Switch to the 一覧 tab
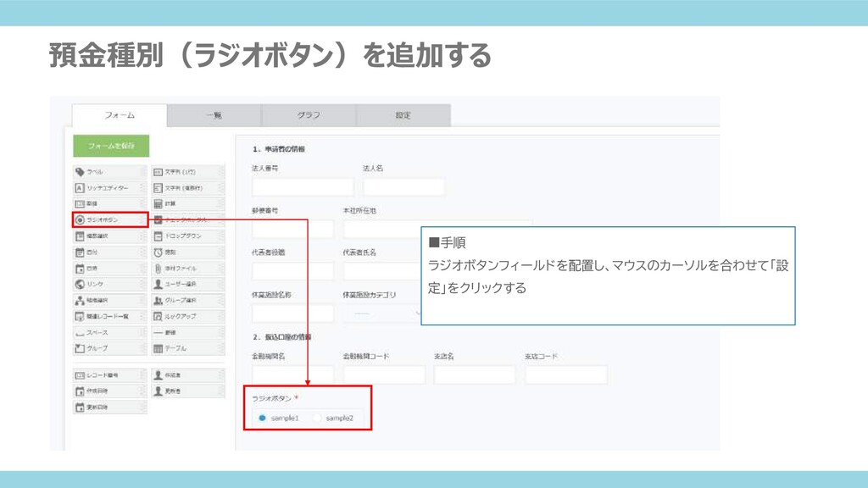This screenshot has height=488, width=868. click(214, 115)
